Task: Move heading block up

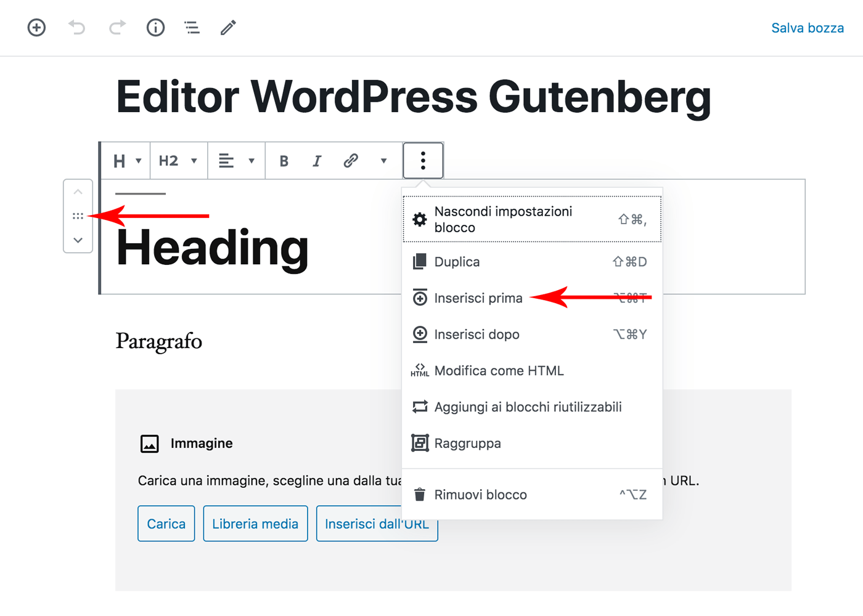Action: [x=78, y=192]
